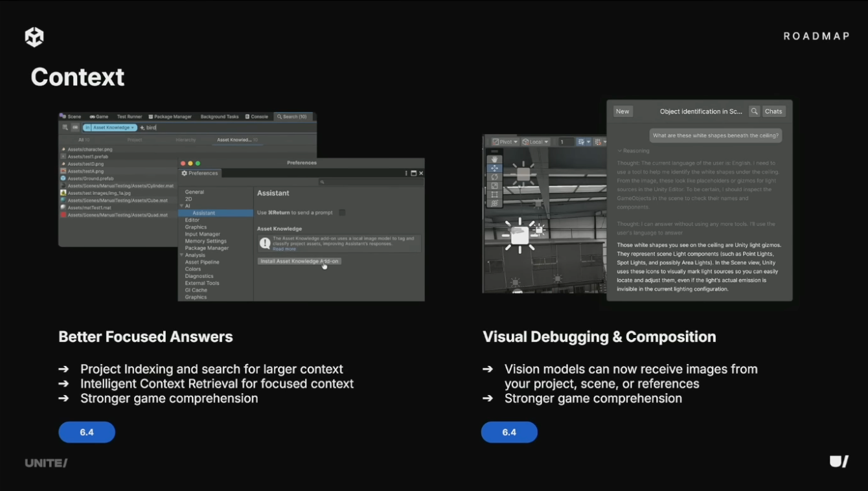
Task: Click the gear icon on Preferences tab
Action: (185, 174)
